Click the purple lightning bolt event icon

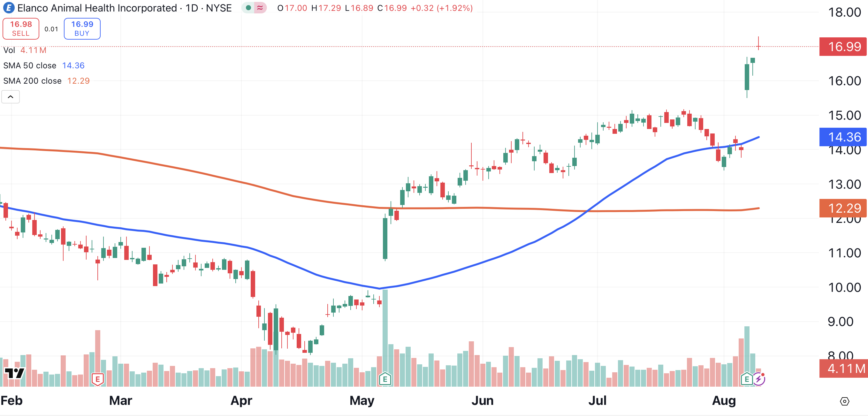pyautogui.click(x=758, y=379)
